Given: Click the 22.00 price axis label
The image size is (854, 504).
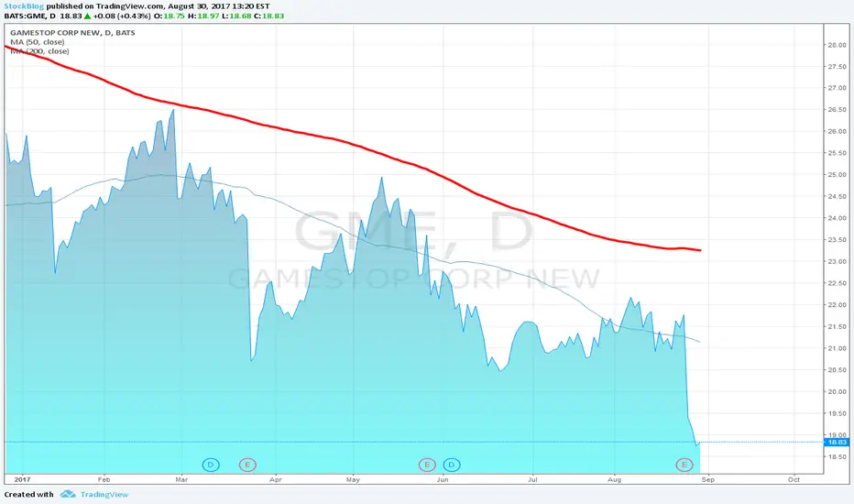Looking at the screenshot, I should tap(838, 304).
